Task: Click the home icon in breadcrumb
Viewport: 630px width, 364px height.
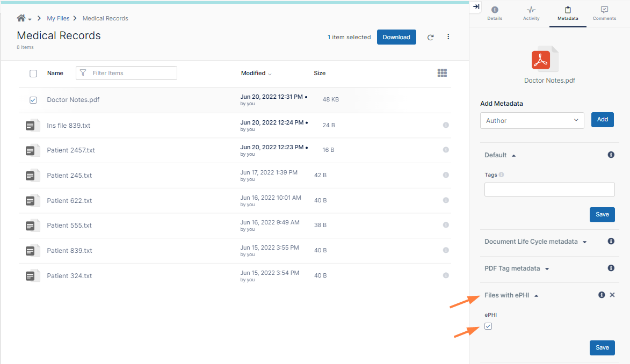Action: pos(21,18)
